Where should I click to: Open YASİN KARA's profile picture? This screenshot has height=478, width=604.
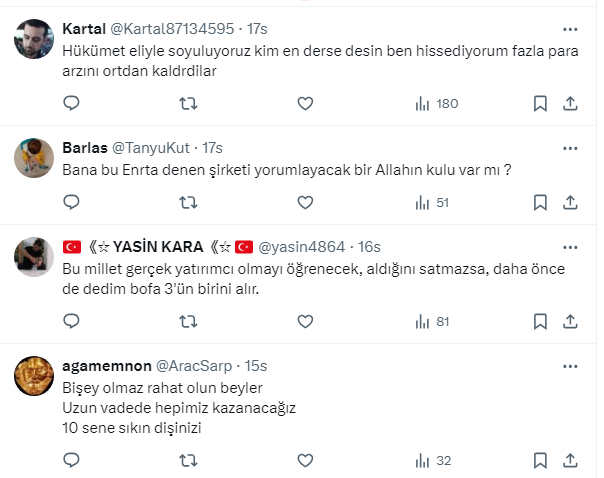tap(36, 257)
